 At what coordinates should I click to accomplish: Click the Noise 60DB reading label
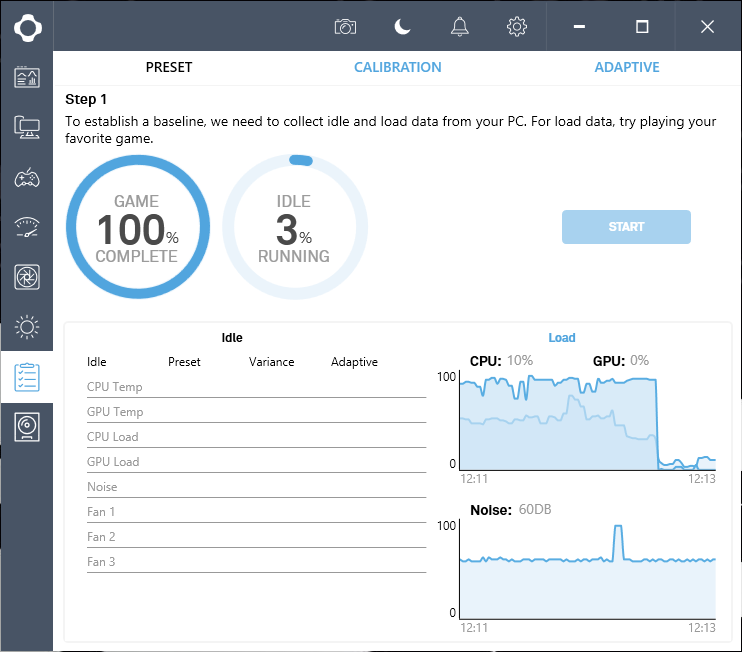point(511,510)
